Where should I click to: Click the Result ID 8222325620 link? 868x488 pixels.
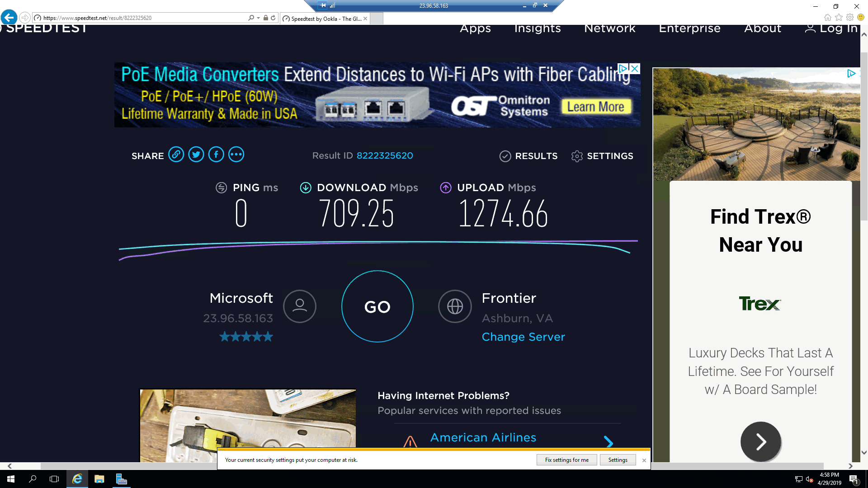coord(385,155)
